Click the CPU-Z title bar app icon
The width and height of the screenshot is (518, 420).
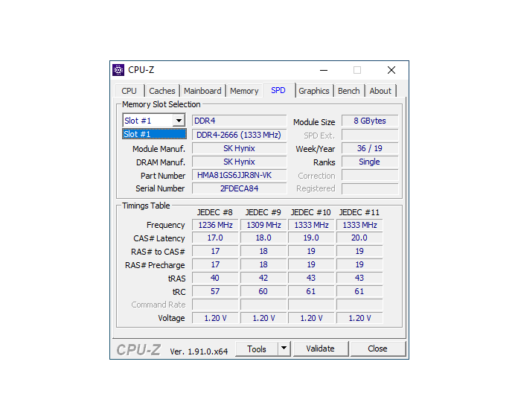(x=118, y=70)
